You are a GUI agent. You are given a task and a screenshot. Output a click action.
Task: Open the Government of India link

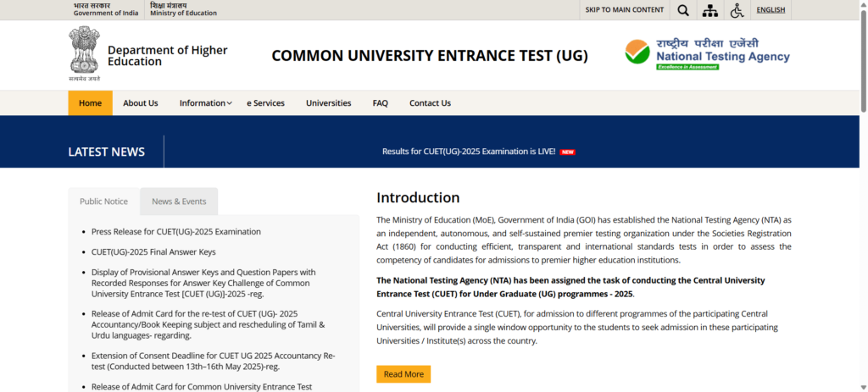106,9
